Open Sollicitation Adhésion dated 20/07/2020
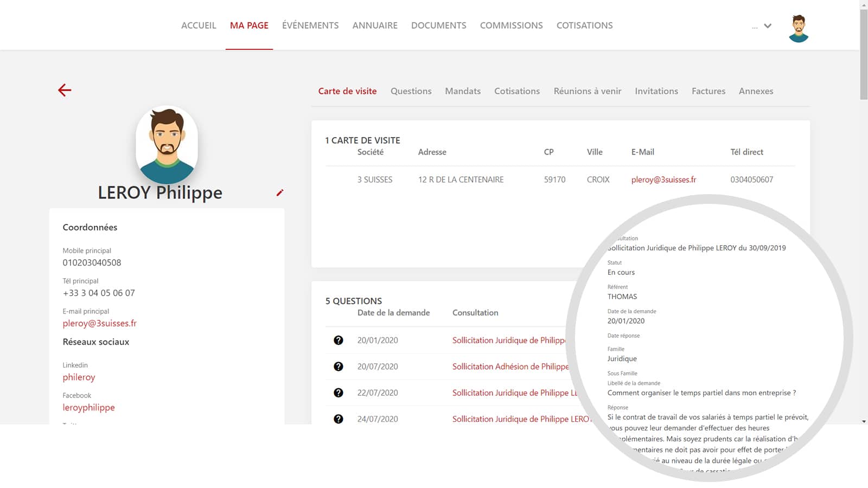868x488 pixels. [x=510, y=367]
